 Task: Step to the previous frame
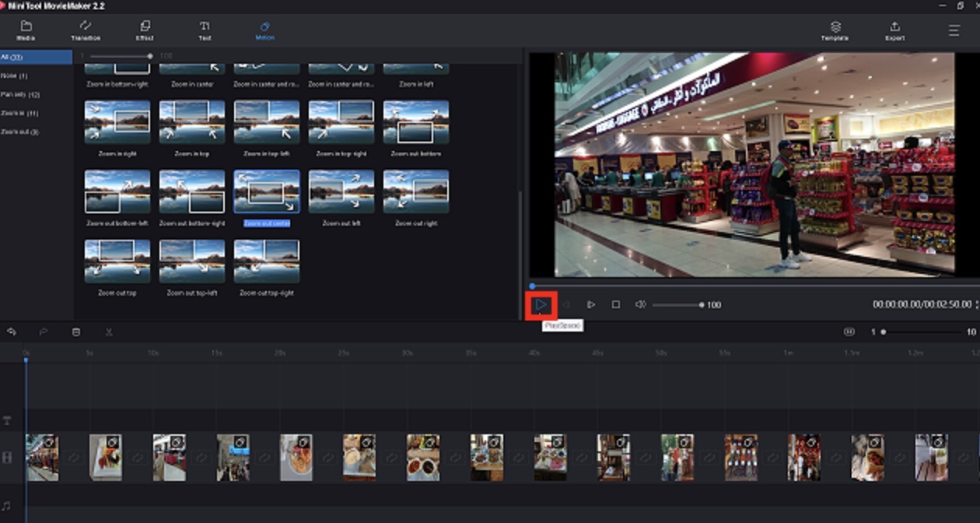point(567,304)
